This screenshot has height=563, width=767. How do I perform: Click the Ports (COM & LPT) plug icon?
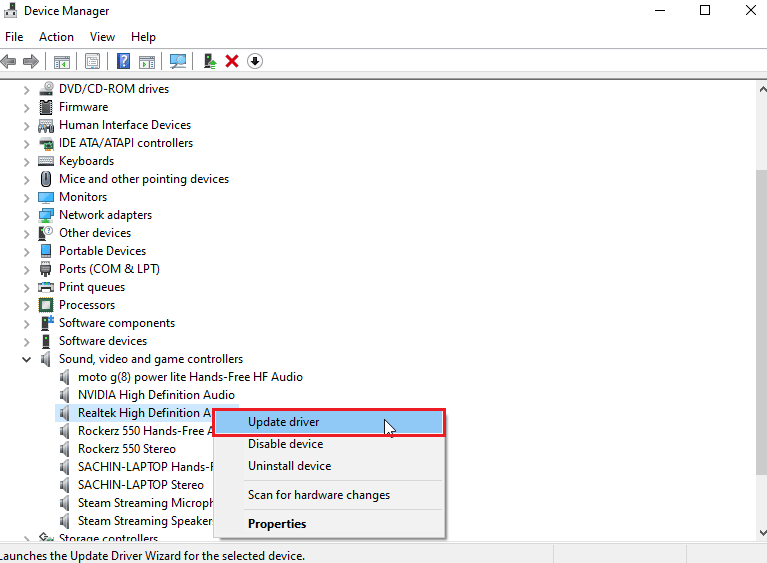[46, 269]
